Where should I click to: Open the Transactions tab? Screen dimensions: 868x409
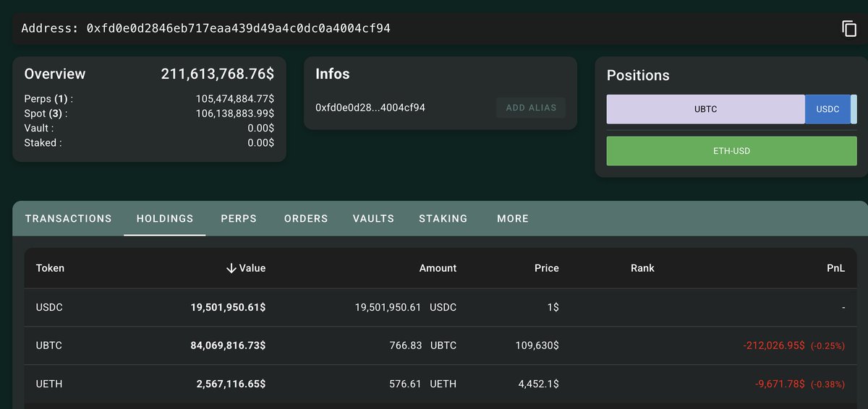pyautogui.click(x=69, y=218)
